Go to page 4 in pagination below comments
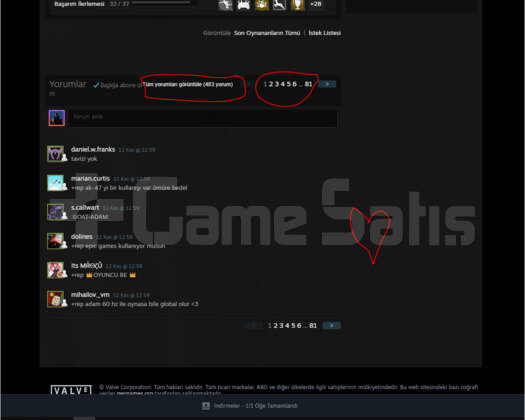Image resolution: width=525 pixels, height=420 pixels. 287,326
